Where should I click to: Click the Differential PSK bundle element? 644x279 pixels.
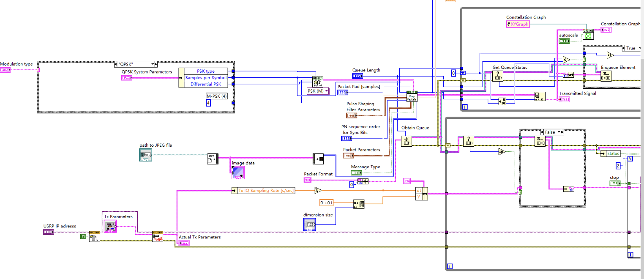click(x=206, y=84)
